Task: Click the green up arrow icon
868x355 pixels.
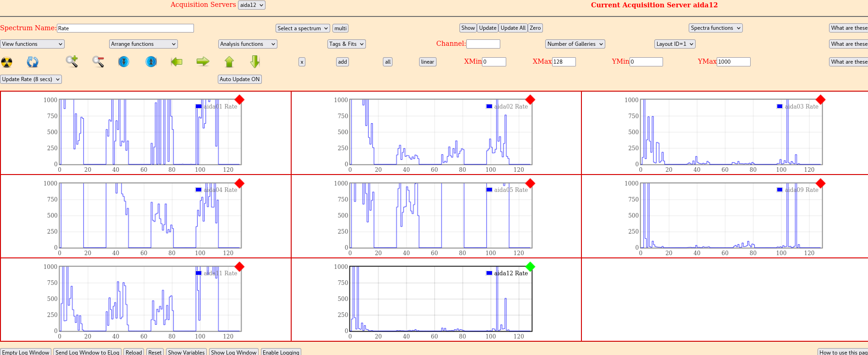Action: (x=229, y=62)
